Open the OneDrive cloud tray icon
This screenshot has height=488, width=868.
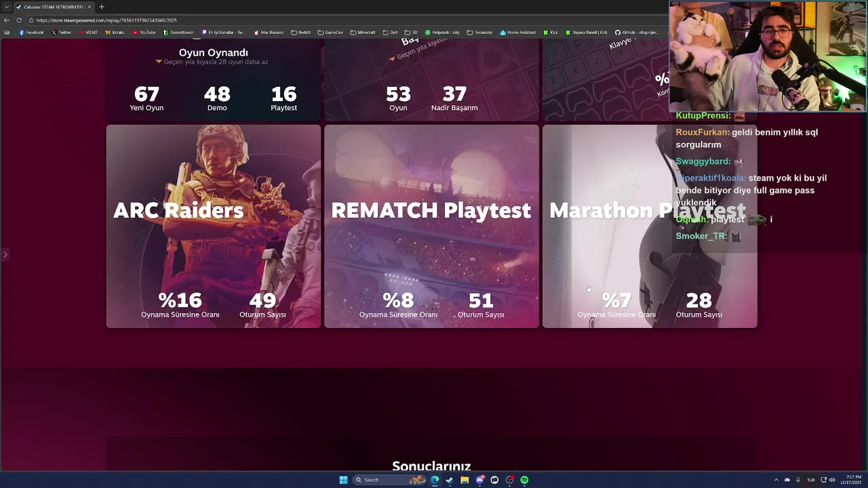click(787, 480)
